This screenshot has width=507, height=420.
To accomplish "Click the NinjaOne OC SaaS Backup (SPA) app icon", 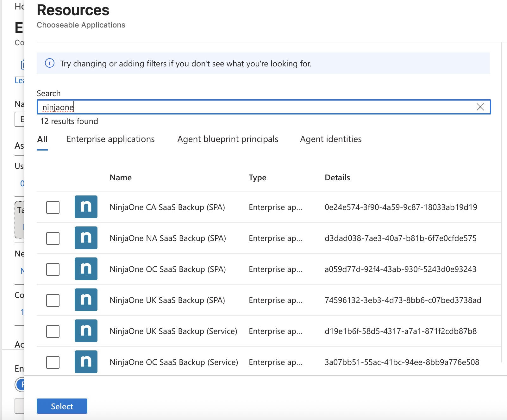I will pos(86,269).
